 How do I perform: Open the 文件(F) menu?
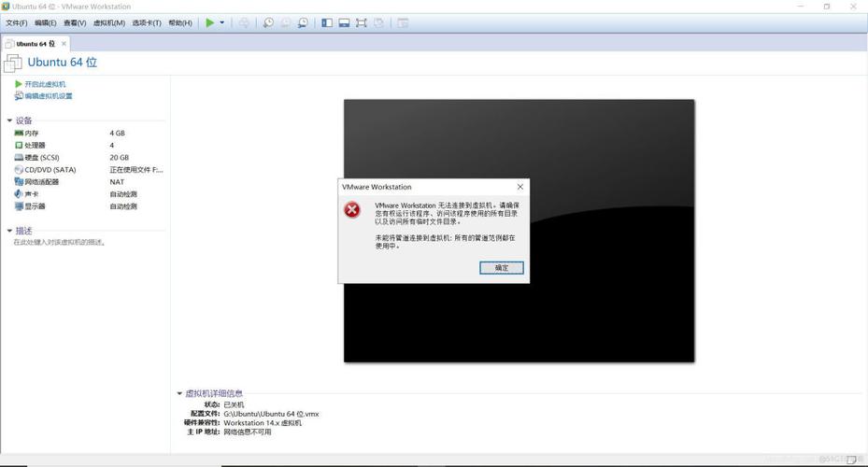16,22
